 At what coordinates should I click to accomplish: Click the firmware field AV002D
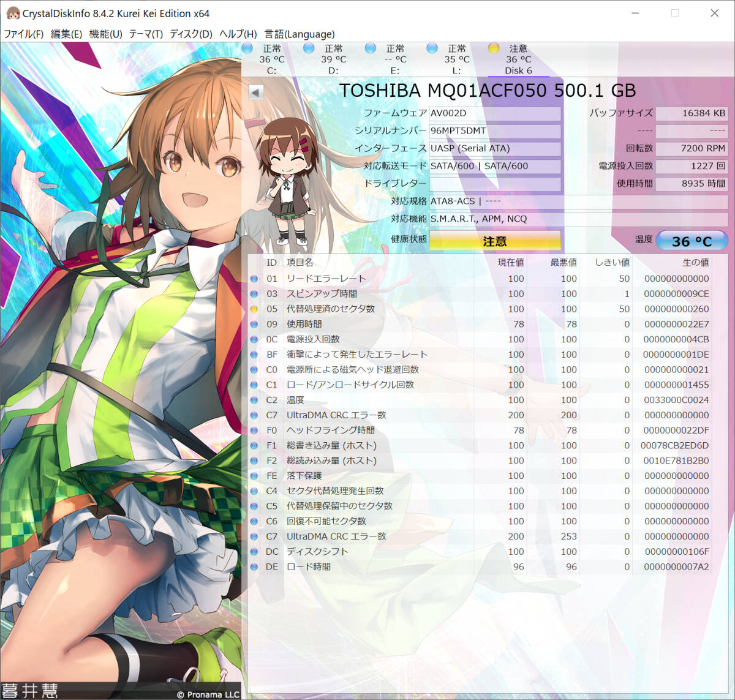[x=494, y=113]
